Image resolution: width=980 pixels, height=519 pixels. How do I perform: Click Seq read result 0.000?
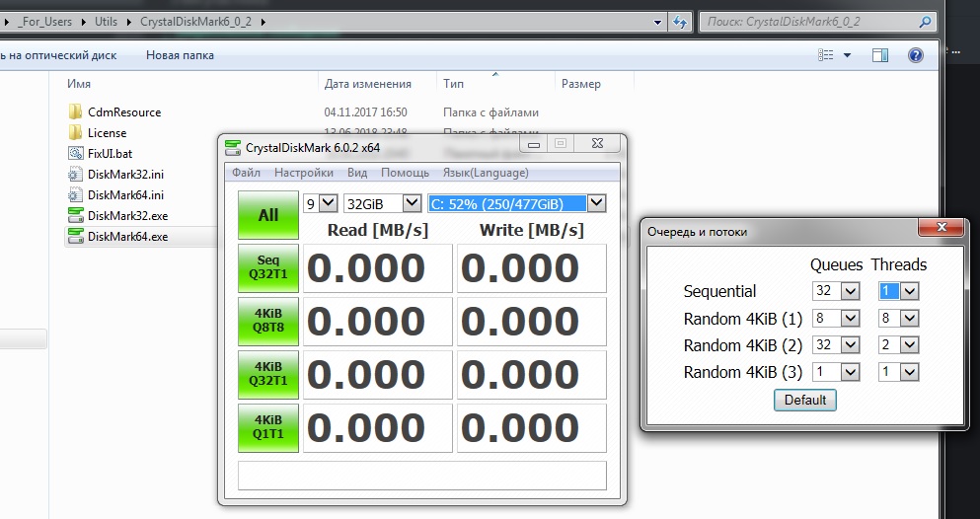(378, 268)
